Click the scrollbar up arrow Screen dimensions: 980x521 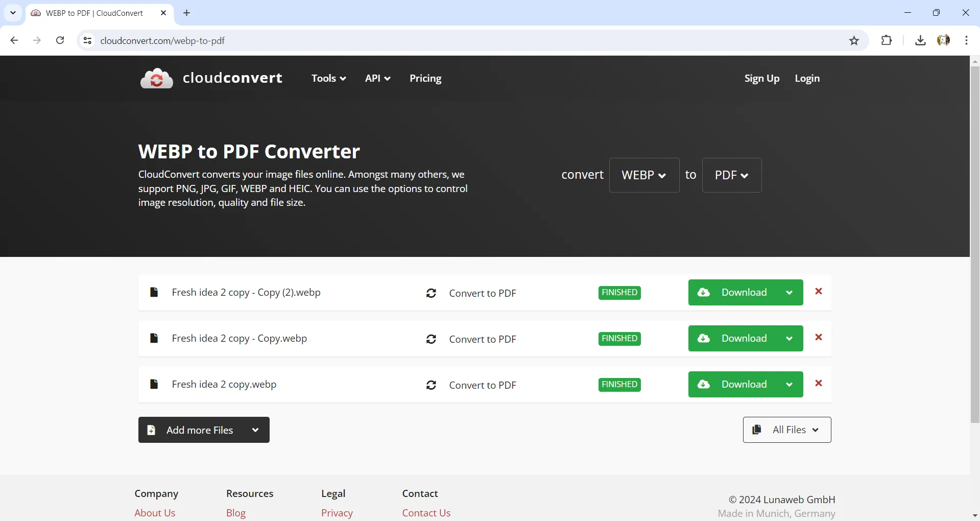click(x=975, y=61)
